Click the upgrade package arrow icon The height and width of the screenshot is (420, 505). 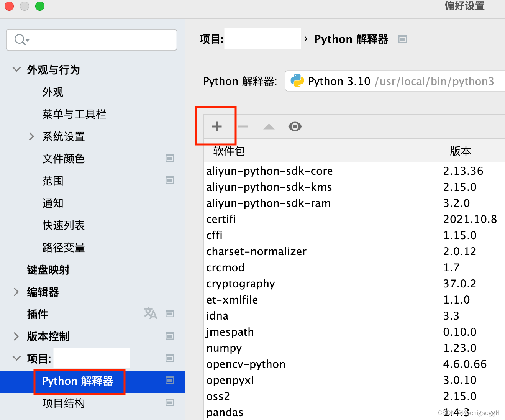pos(269,126)
